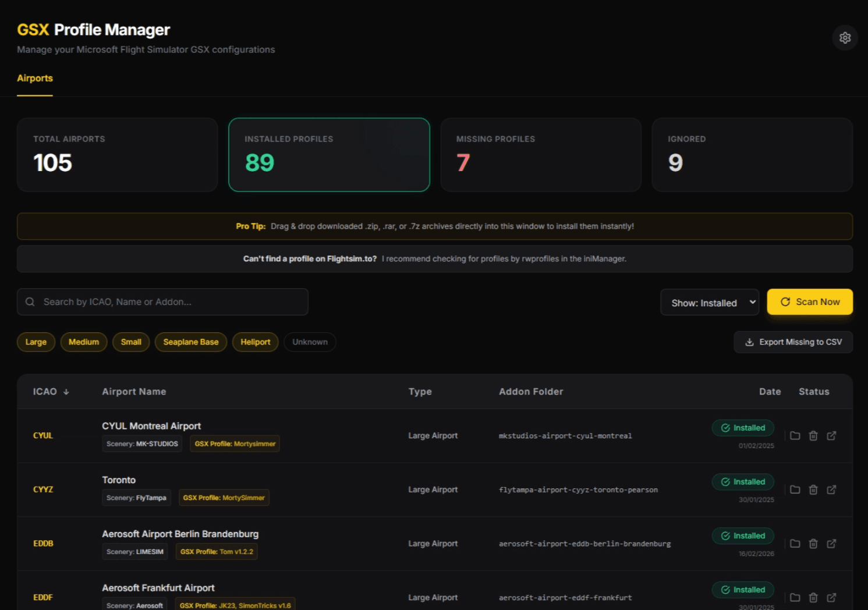Image resolution: width=868 pixels, height=610 pixels.
Task: Open the addon folder for Toronto CYYZ
Action: [x=795, y=490]
